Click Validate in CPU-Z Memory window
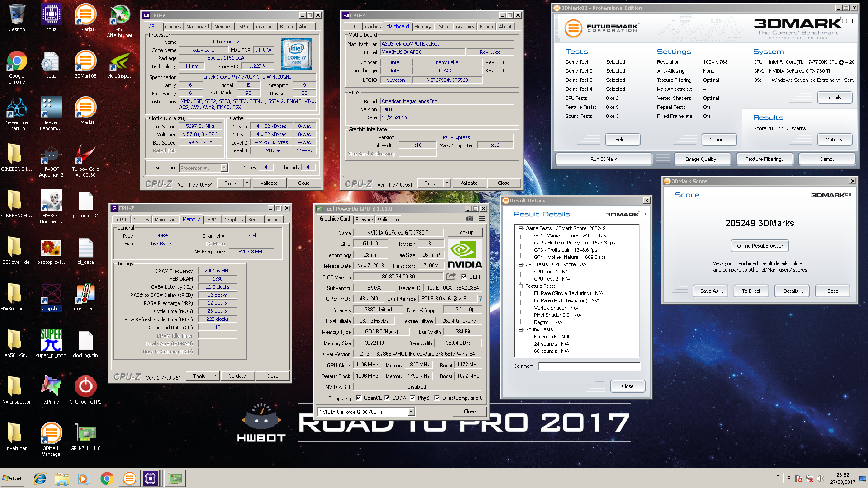 (237, 376)
